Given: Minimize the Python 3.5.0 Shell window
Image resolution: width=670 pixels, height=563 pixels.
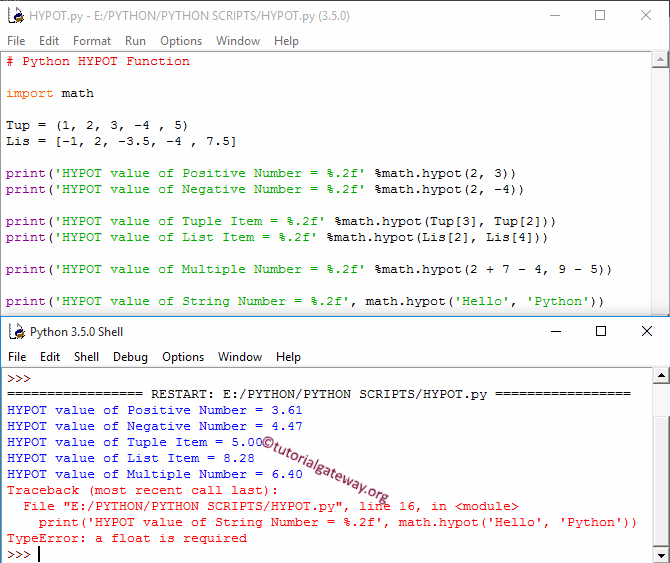Looking at the screenshot, I should [556, 331].
